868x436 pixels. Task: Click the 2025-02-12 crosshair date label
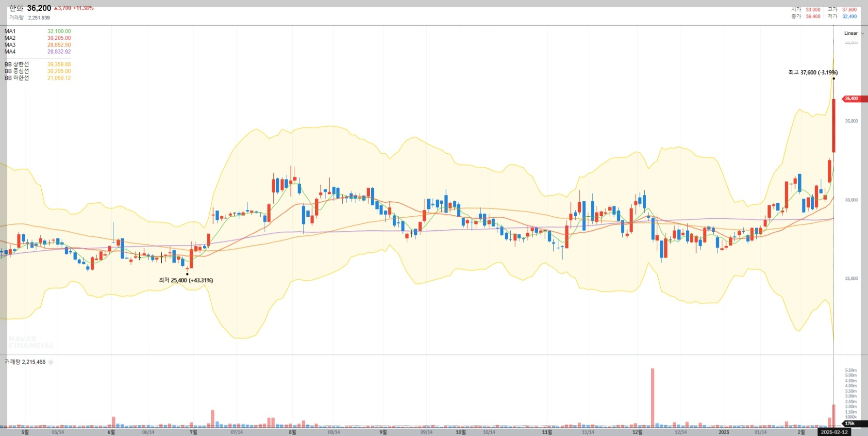834,432
